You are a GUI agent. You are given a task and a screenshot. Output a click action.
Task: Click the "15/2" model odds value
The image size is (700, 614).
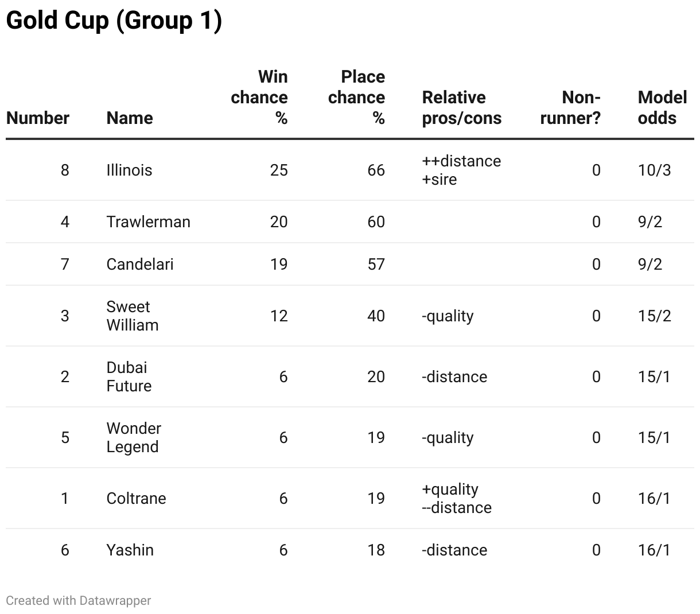coord(654,316)
